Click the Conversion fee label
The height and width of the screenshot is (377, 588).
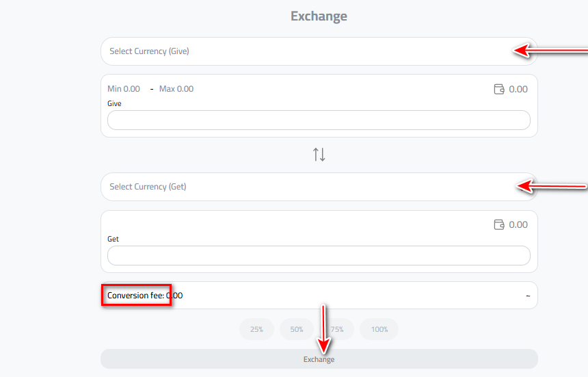[136, 296]
